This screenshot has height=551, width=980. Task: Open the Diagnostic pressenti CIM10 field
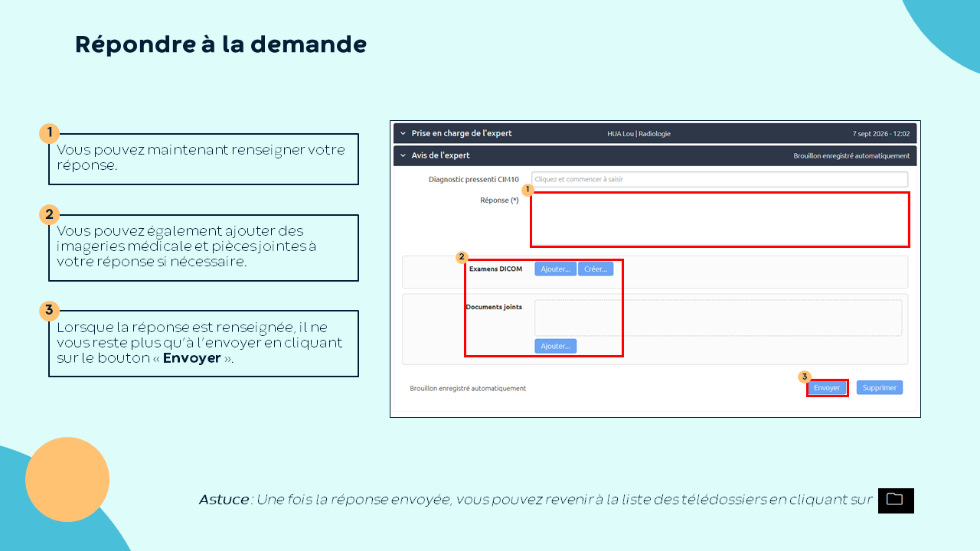click(x=720, y=179)
